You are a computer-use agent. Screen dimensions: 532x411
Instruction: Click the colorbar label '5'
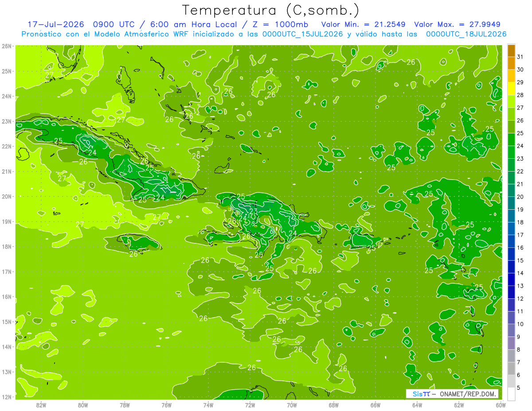pos(519,388)
